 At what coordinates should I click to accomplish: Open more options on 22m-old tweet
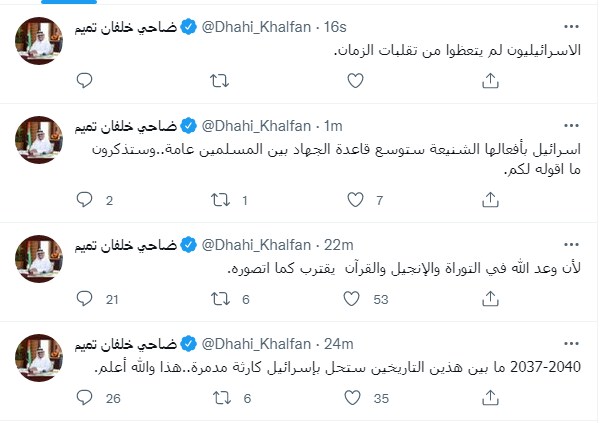pyautogui.click(x=573, y=245)
